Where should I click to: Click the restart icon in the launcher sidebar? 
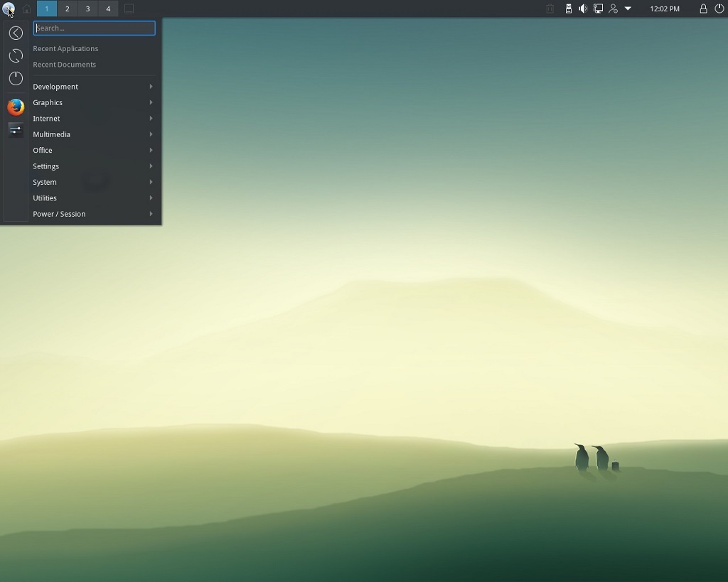(15, 55)
